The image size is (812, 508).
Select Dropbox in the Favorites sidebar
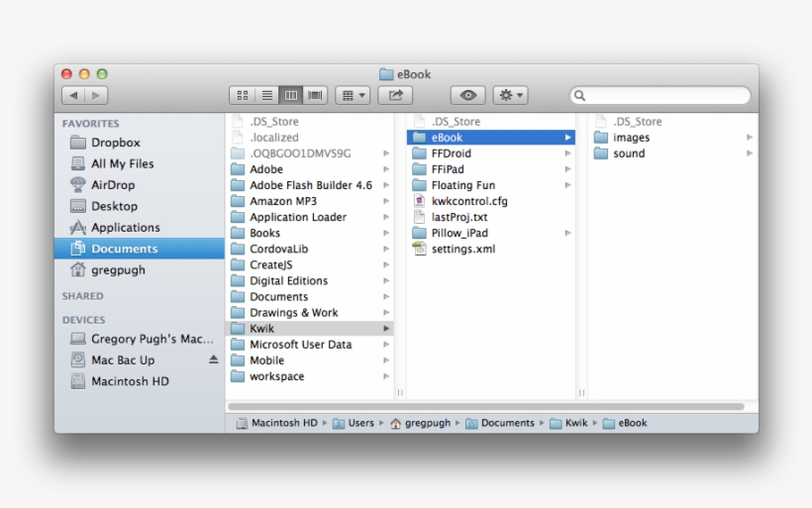(x=115, y=143)
